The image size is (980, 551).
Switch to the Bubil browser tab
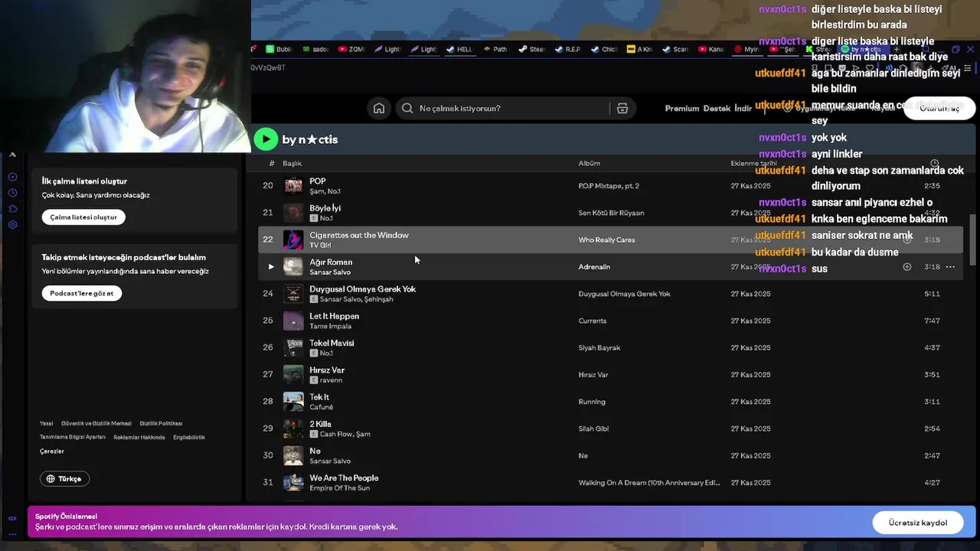click(279, 49)
